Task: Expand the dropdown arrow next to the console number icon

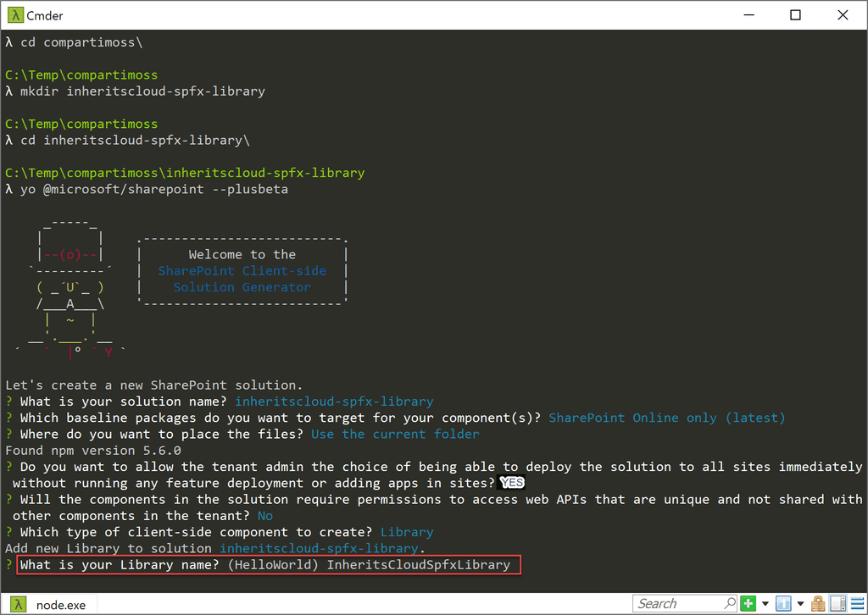Action: [x=800, y=604]
